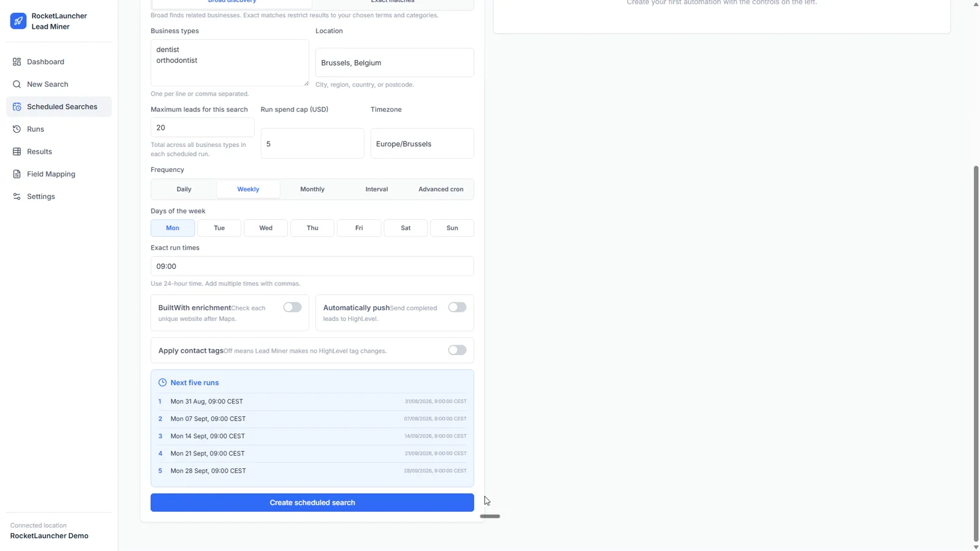Click the New Search magnifier icon
This screenshot has width=980, height=551.
(17, 84)
